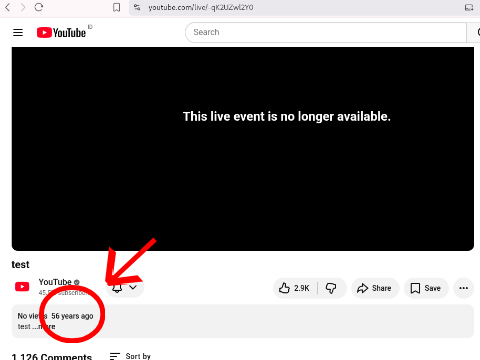The width and height of the screenshot is (480, 360).
Task: Reload the page with the refresh icon
Action: tap(39, 7)
